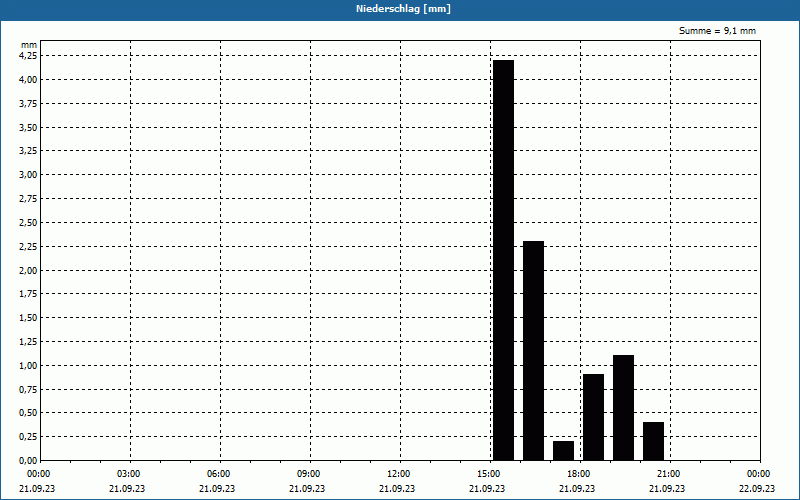Image resolution: width=800 pixels, height=500 pixels.
Task: Click the 1,75 y-axis label
Action: [28, 294]
